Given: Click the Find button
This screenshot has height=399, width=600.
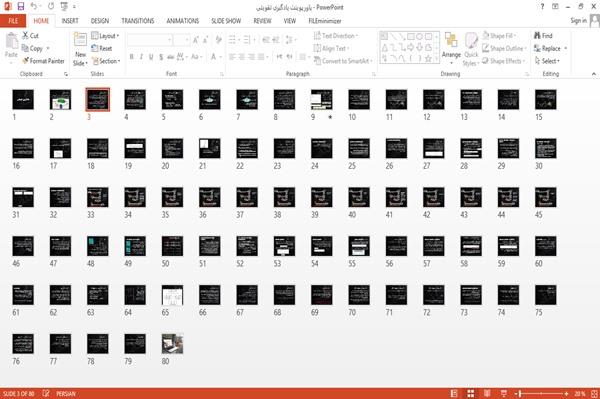Looking at the screenshot, I should pyautogui.click(x=543, y=36).
